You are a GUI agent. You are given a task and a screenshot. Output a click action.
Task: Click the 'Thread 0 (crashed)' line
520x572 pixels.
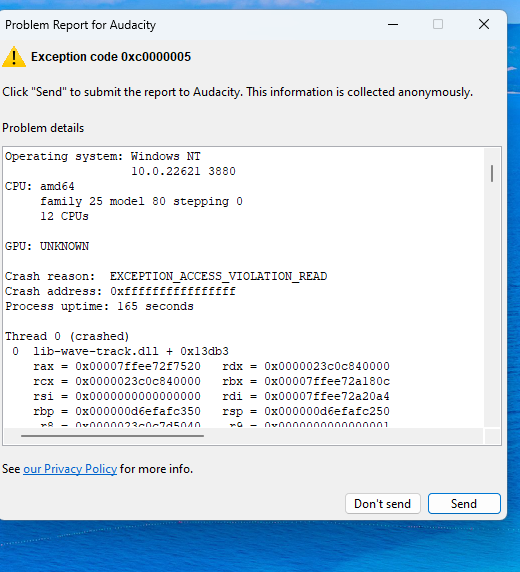(67, 336)
